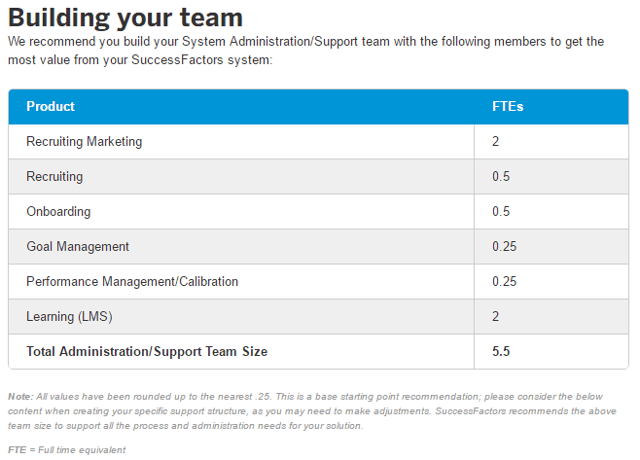Select the Learning (LMS) product cell
This screenshot has width=640, height=460.
(69, 317)
